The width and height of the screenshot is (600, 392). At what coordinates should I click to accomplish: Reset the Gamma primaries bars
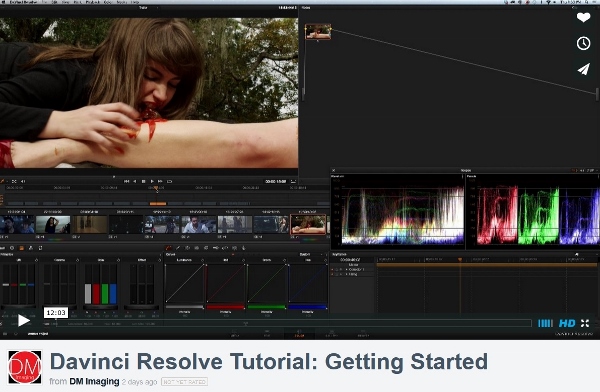78,260
